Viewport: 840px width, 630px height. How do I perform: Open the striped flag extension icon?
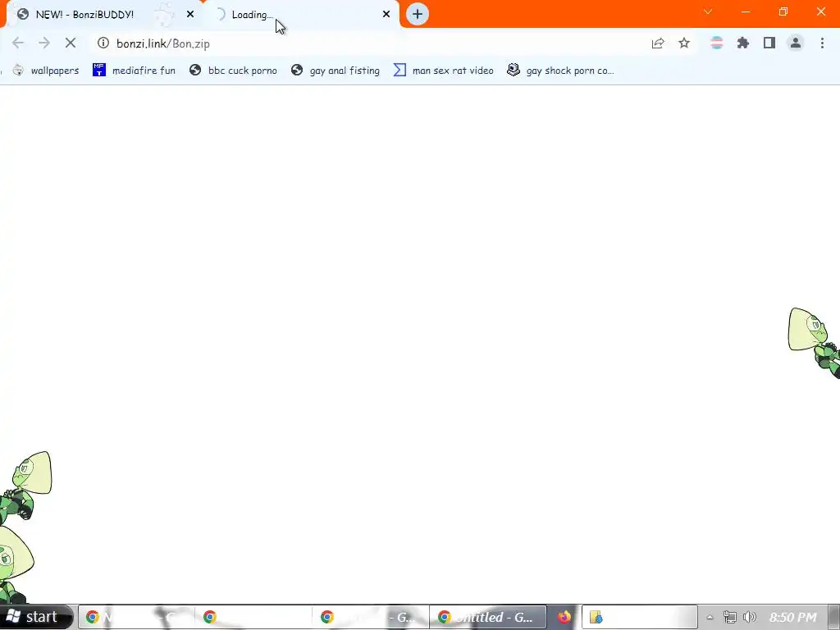point(717,43)
